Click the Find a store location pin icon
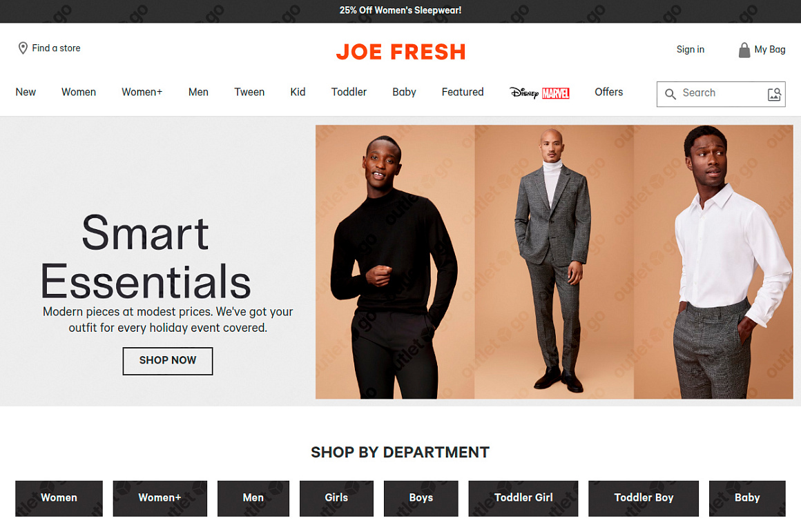The height and width of the screenshot is (532, 801). point(23,48)
